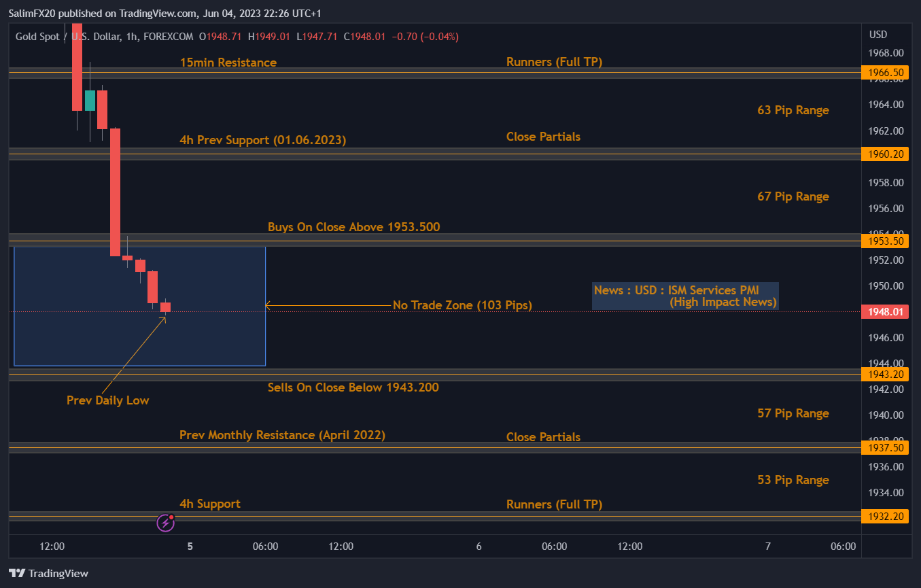Click the purple lightning alert icon near 4h Support
921x588 pixels.
(x=165, y=522)
